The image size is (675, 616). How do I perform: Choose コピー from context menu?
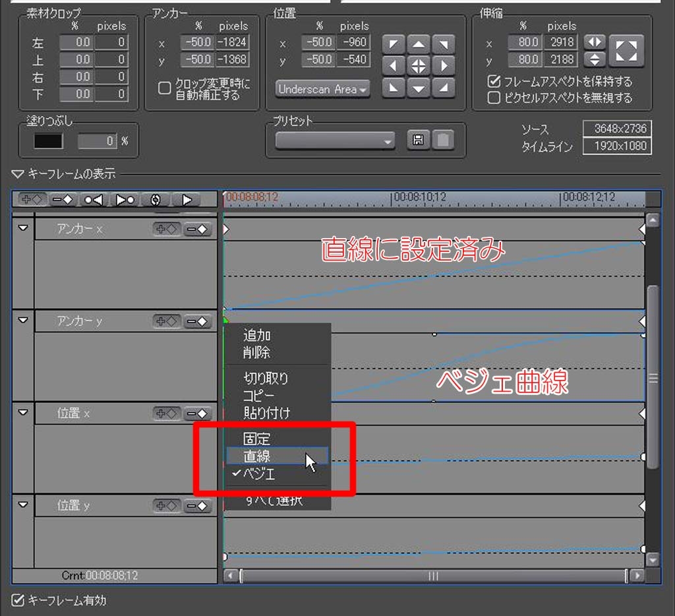278,396
